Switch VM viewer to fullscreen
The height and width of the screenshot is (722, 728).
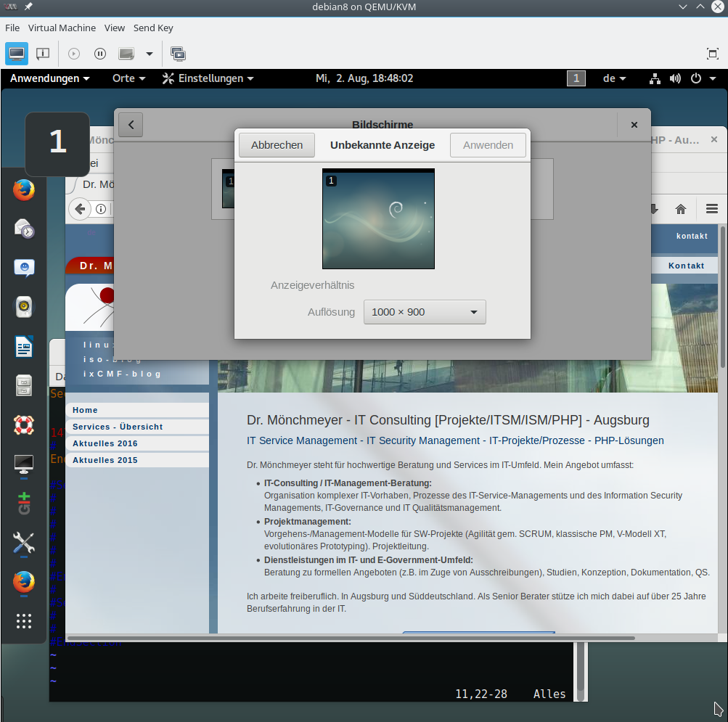tap(712, 54)
